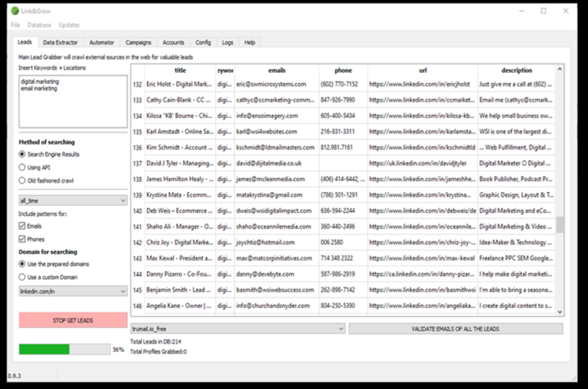Click row number 137 header
Screen dimensions: 588x389
tap(138, 163)
